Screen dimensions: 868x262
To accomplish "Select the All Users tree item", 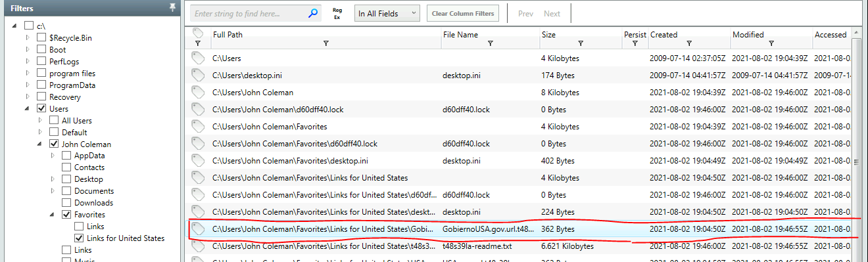I will pyautogui.click(x=77, y=120).
